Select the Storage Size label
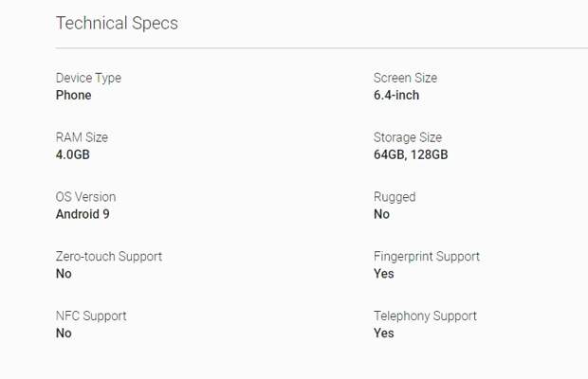The height and width of the screenshot is (379, 588). [x=408, y=137]
